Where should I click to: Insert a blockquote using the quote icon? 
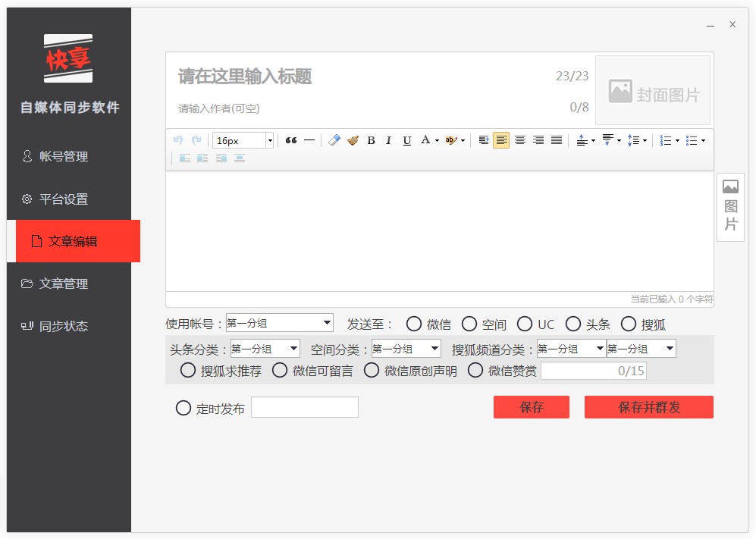[291, 140]
